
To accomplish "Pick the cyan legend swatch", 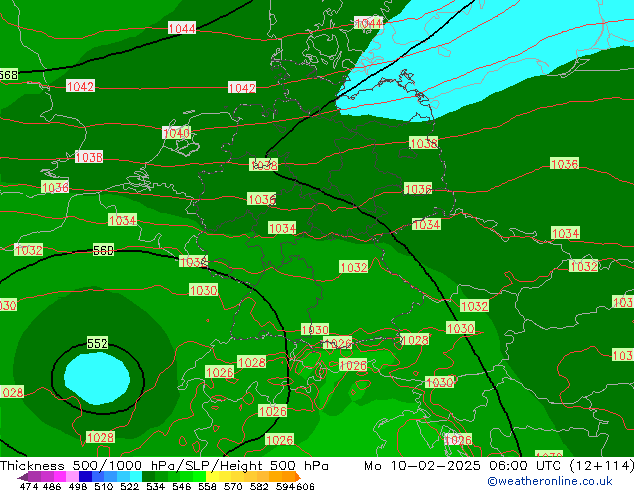I will click(x=136, y=476).
